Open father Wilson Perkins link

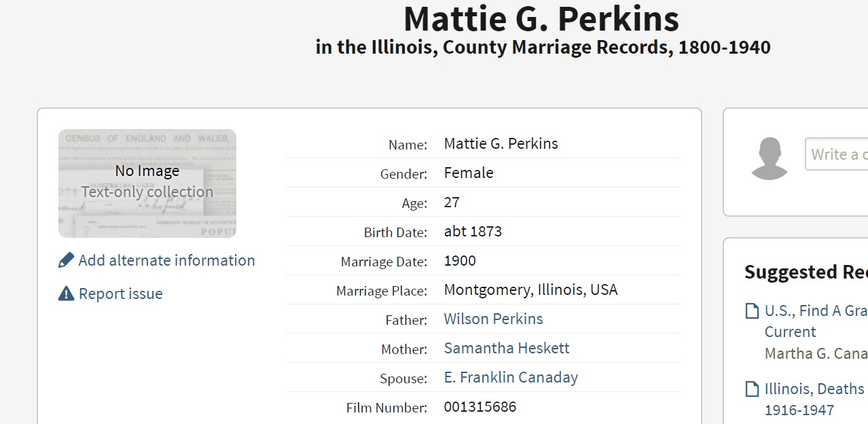[x=493, y=319]
